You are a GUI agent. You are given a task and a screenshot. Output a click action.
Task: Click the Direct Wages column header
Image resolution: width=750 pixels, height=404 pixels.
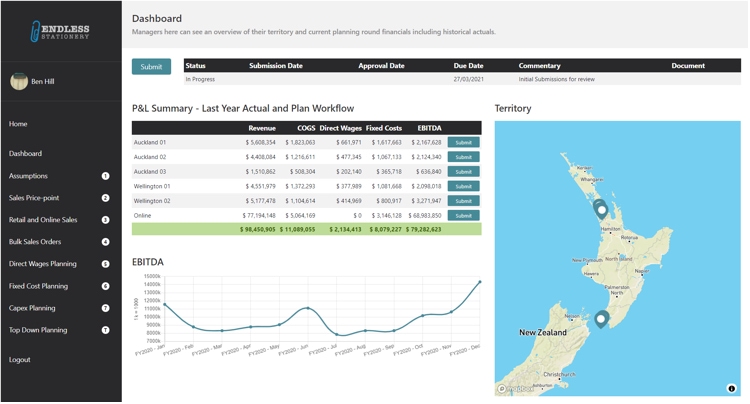[341, 128]
